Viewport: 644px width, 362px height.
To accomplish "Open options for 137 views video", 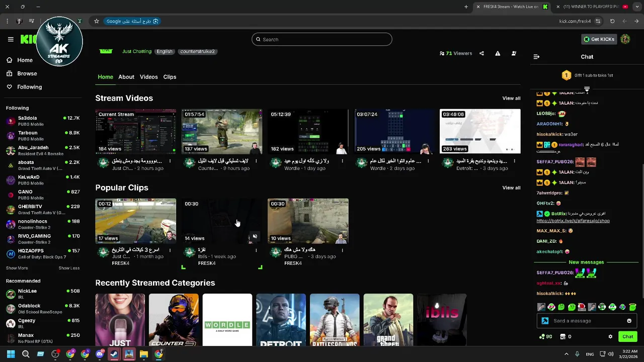I will (x=256, y=161).
